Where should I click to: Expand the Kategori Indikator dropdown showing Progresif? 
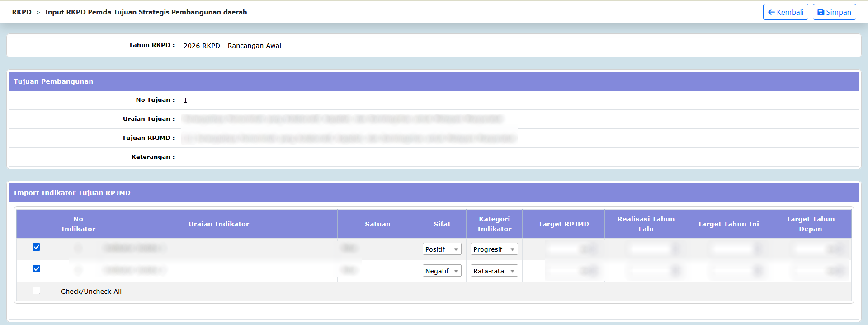(x=494, y=249)
